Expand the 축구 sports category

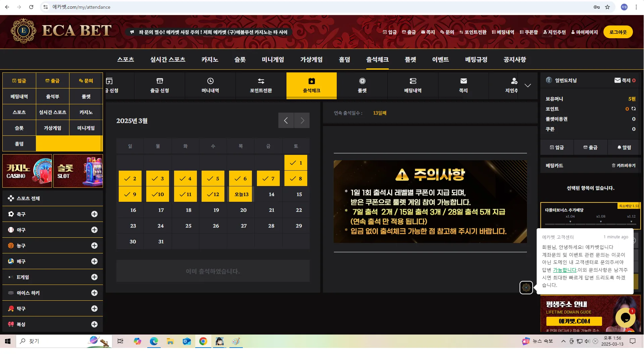pyautogui.click(x=95, y=214)
